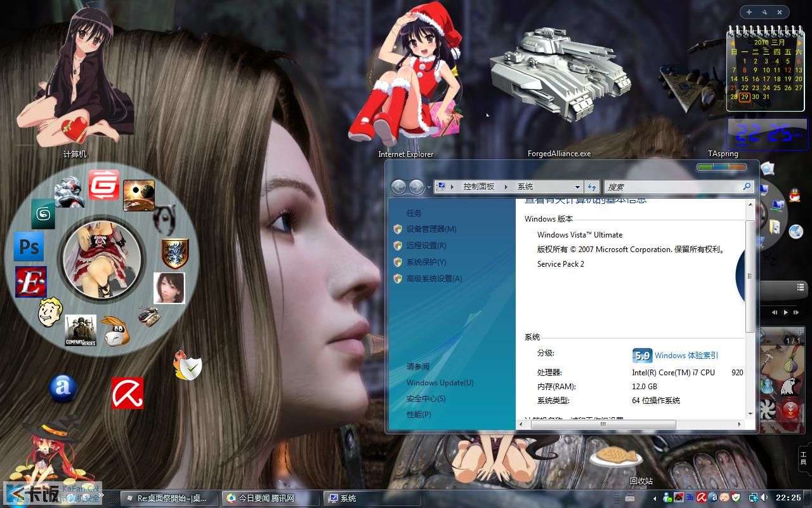This screenshot has height=508, width=812.
Task: Click 设备管理器(M) task link
Action: pyautogui.click(x=431, y=229)
